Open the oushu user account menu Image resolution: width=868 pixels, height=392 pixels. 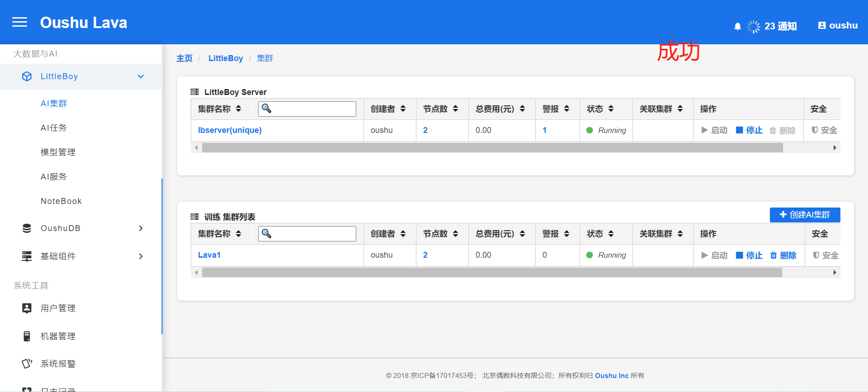(x=838, y=26)
